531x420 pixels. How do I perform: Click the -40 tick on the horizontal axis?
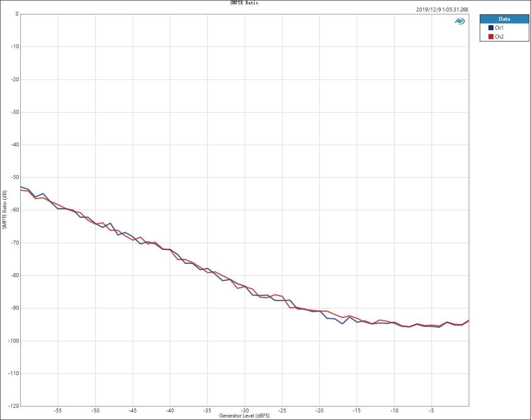pos(170,411)
